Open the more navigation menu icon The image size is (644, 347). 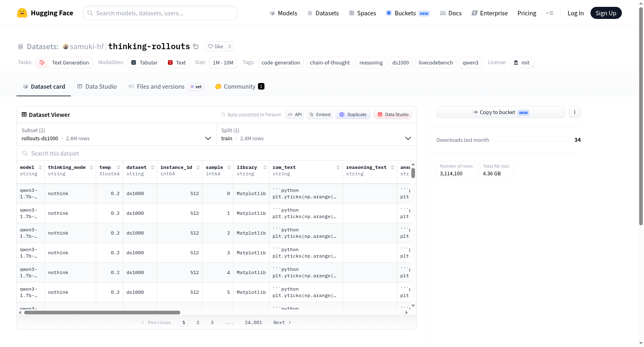click(549, 13)
